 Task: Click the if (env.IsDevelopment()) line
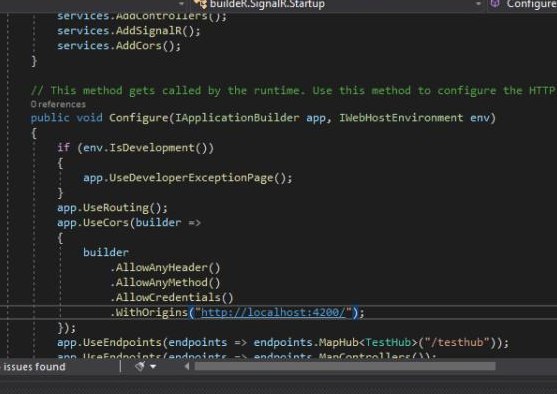(x=135, y=148)
